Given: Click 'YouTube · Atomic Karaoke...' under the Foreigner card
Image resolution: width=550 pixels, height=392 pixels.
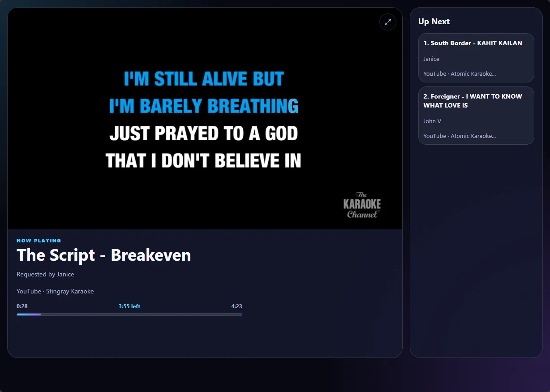Looking at the screenshot, I should (460, 136).
